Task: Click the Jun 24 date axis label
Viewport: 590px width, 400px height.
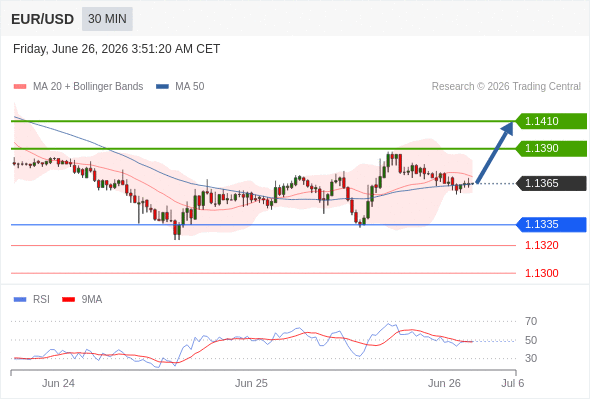Action: coord(58,383)
